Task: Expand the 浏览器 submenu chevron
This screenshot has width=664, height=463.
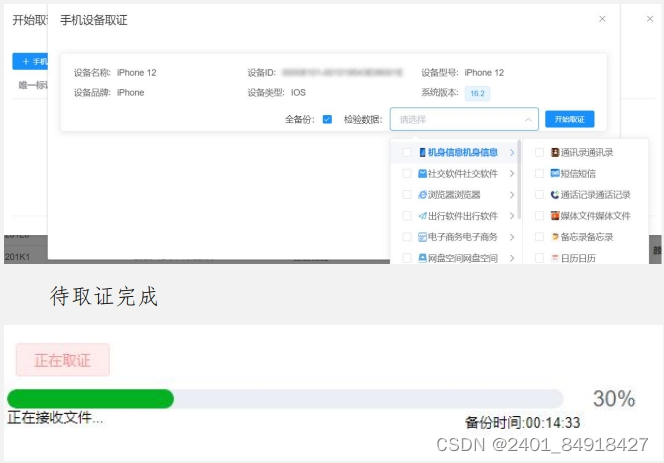Action: coord(512,195)
